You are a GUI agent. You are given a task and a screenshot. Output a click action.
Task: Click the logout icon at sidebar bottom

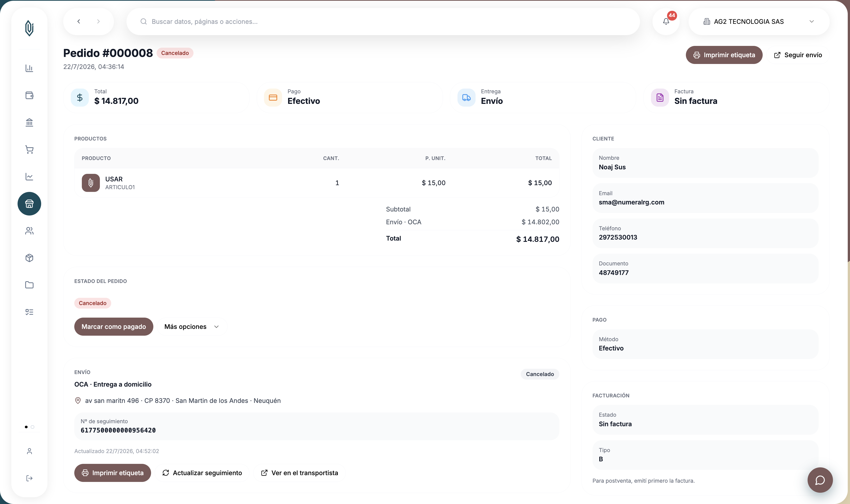[x=29, y=478]
